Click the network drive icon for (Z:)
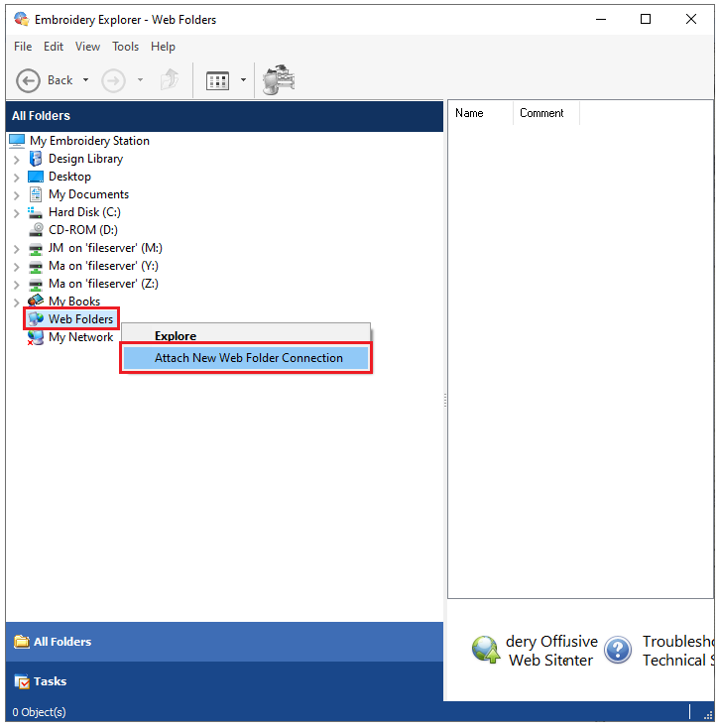 [x=36, y=285]
